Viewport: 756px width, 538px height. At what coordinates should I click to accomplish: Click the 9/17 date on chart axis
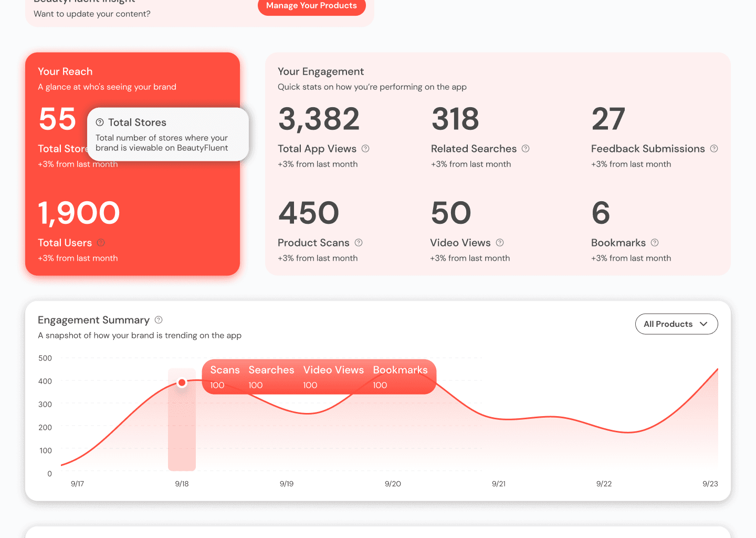[77, 484]
